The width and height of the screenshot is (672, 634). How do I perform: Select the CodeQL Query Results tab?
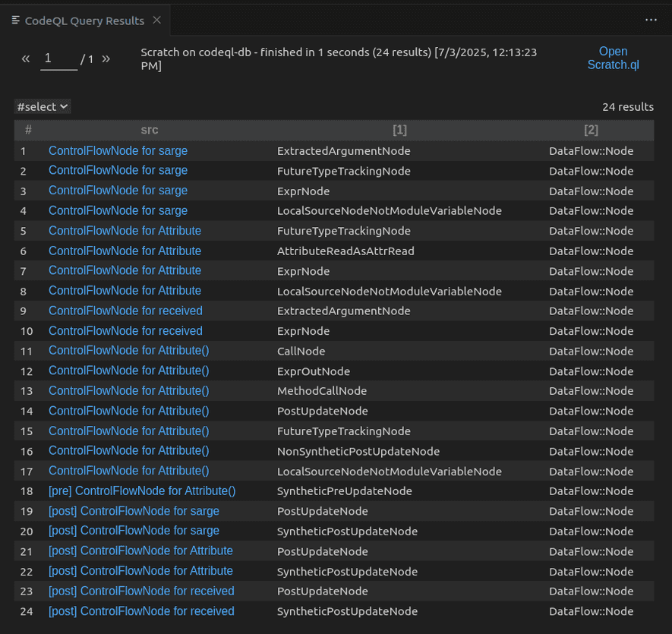click(x=84, y=21)
